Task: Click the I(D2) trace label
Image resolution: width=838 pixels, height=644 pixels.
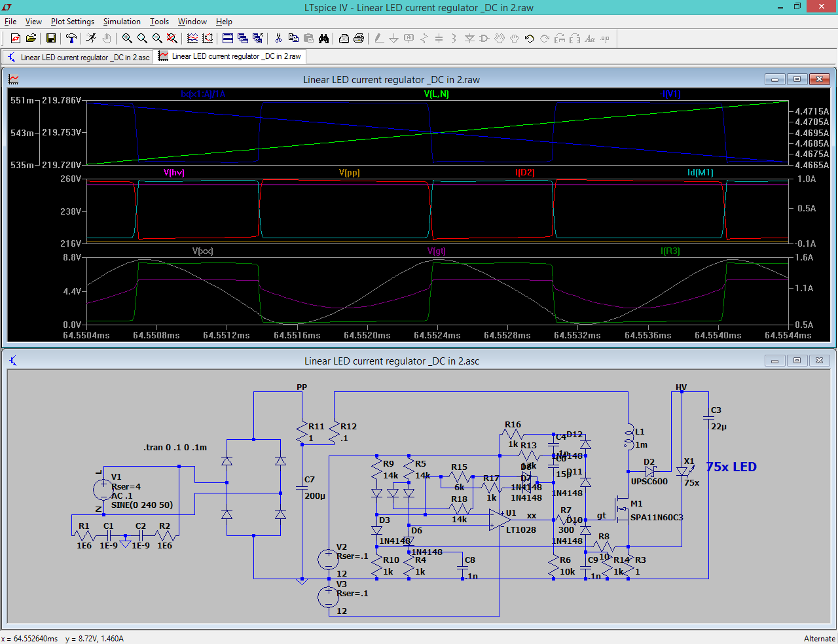Action: click(525, 172)
